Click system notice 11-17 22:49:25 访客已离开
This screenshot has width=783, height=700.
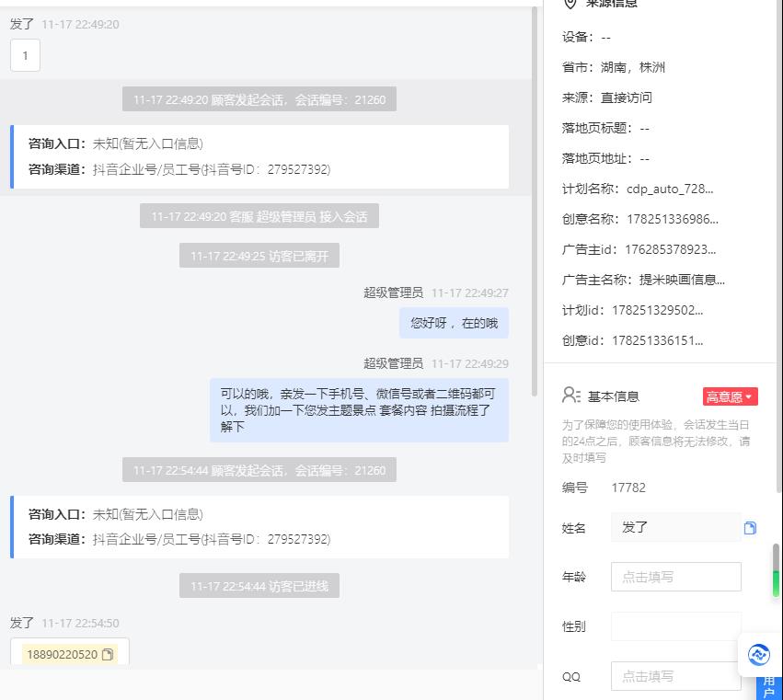259,256
